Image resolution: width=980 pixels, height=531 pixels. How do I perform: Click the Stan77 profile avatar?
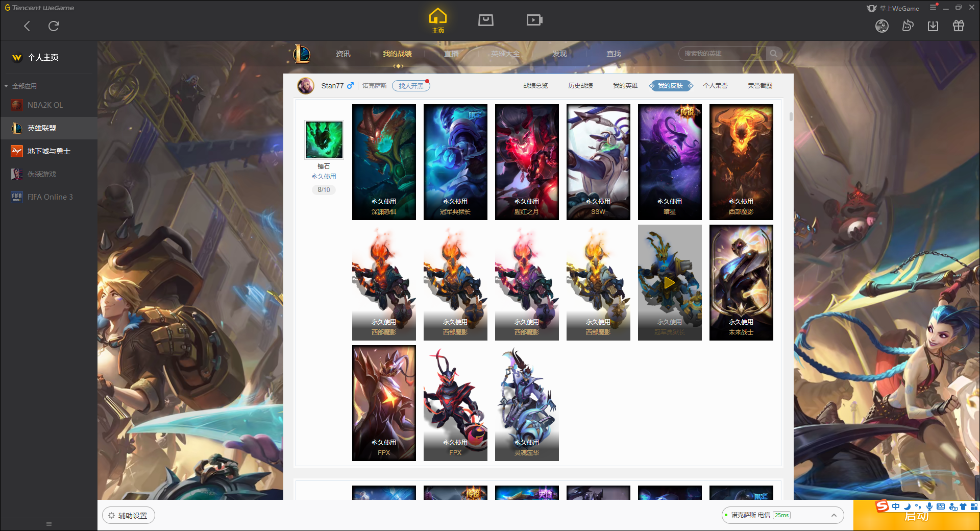pyautogui.click(x=306, y=86)
